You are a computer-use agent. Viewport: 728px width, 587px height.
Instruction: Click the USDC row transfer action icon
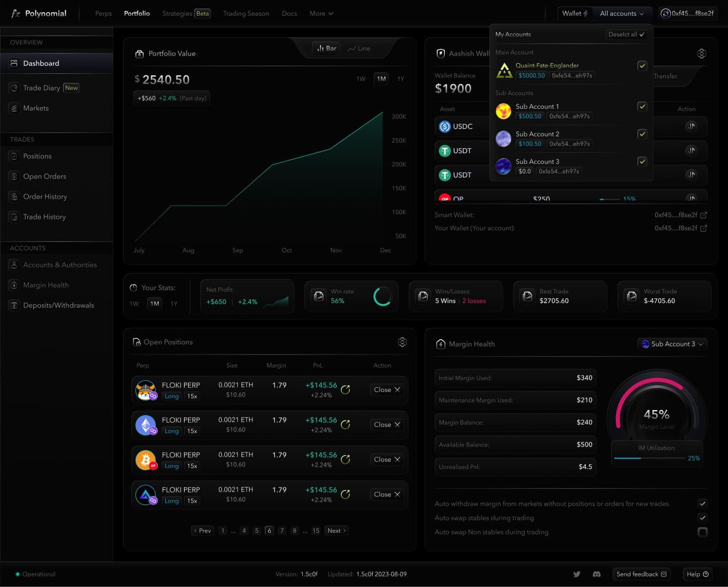(691, 126)
